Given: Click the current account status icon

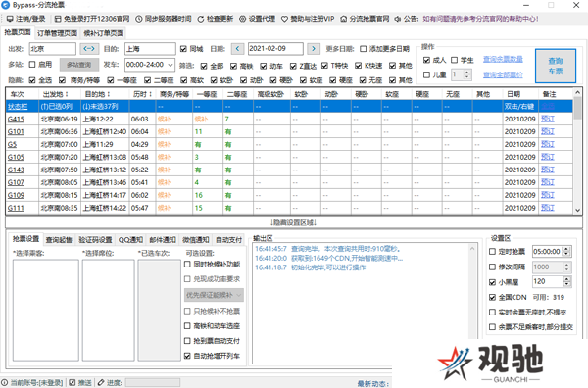Looking at the screenshot, I should (5, 383).
